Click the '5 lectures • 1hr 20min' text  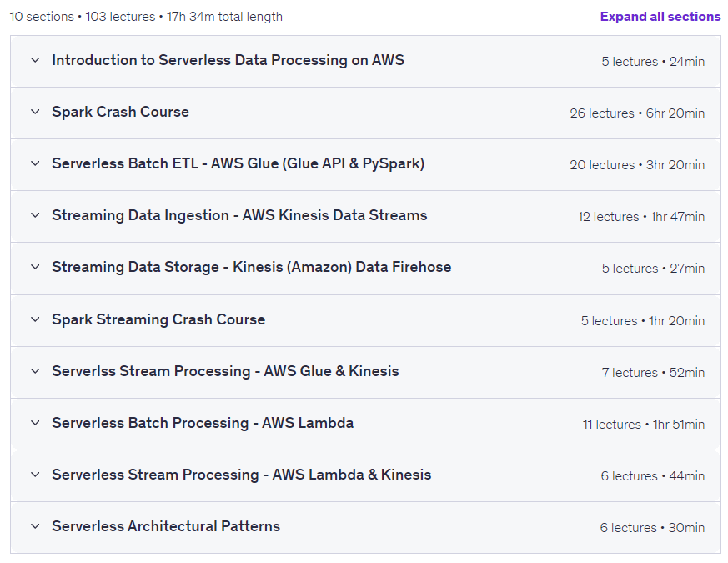pyautogui.click(x=643, y=321)
